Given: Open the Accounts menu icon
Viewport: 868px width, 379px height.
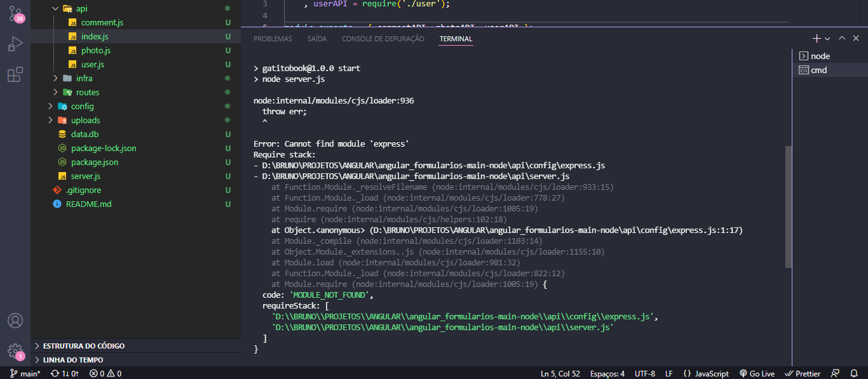Looking at the screenshot, I should click(15, 321).
